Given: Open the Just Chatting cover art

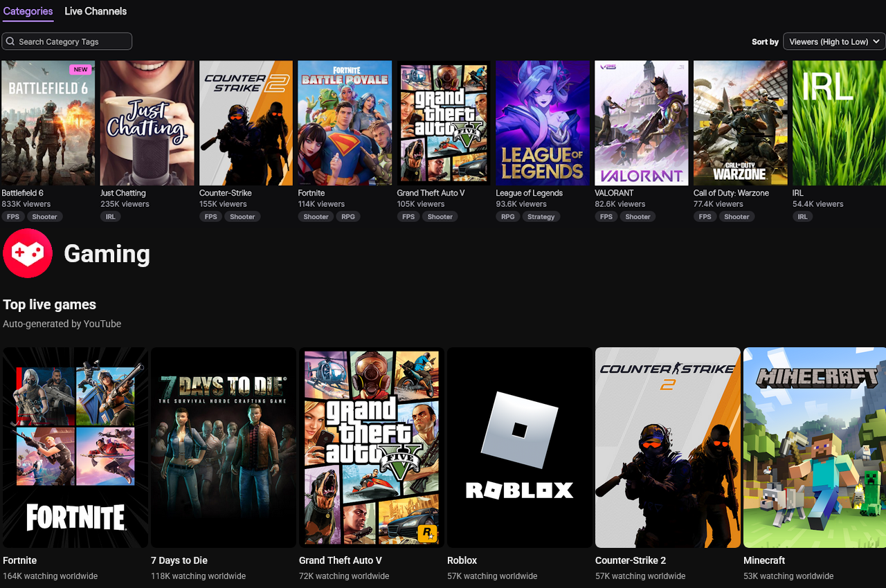Looking at the screenshot, I should click(147, 123).
